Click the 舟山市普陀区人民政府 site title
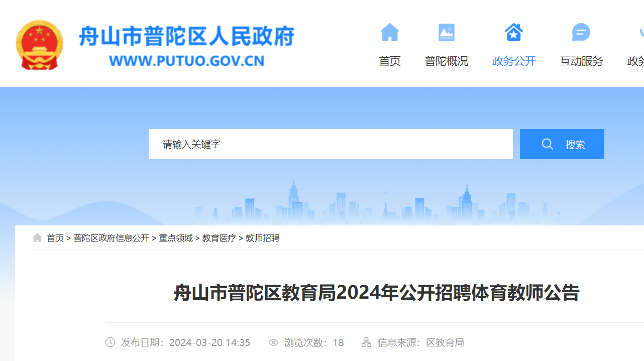644x361 pixels. [187, 36]
